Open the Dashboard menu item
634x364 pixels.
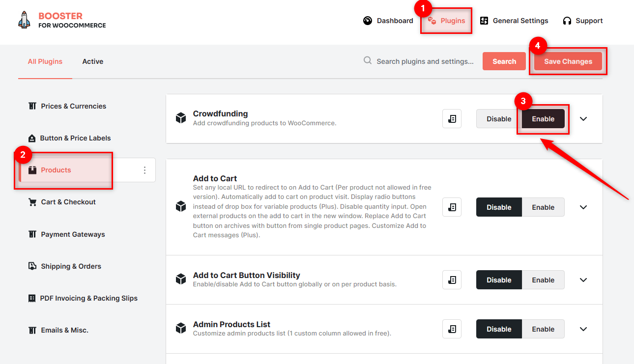[388, 21]
